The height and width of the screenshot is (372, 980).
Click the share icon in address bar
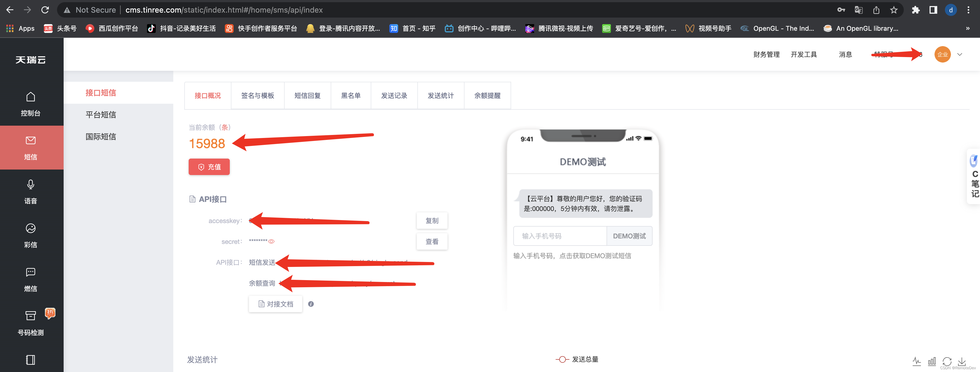(876, 10)
